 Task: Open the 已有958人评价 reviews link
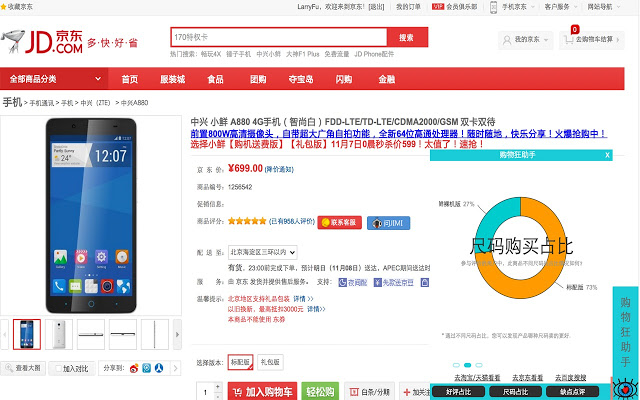[x=292, y=221]
